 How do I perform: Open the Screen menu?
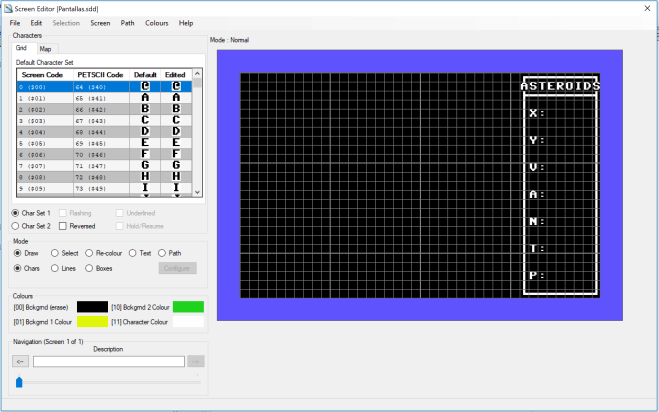click(100, 22)
